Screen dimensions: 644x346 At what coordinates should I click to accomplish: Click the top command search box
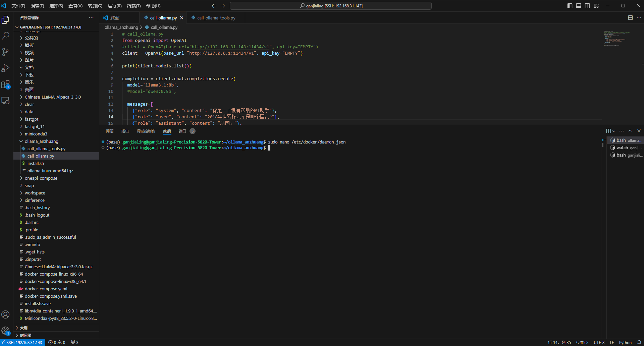tap(330, 6)
